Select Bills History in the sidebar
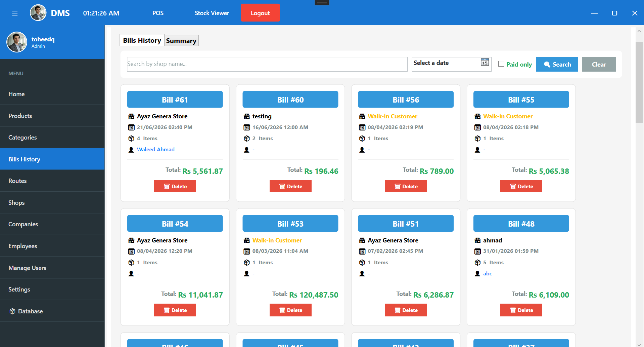The height and width of the screenshot is (347, 644). pos(52,159)
